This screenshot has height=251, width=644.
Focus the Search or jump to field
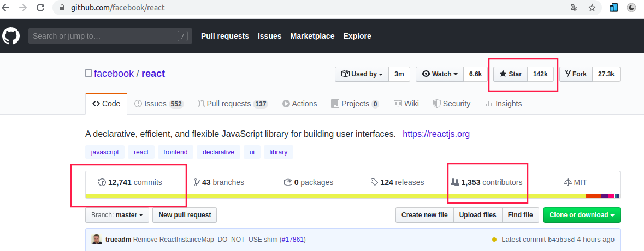[x=110, y=36]
